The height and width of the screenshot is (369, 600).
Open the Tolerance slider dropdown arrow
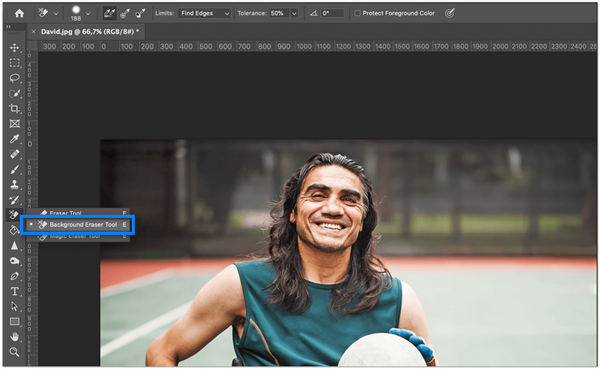[x=294, y=13]
